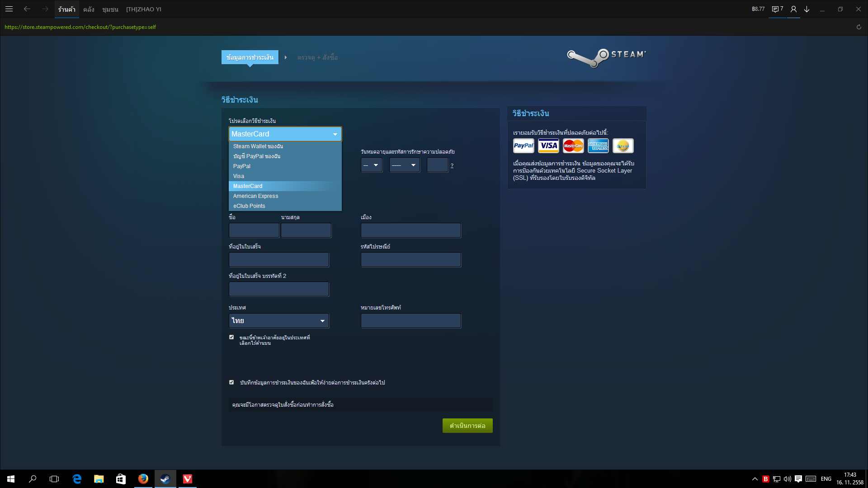Select MasterCard in the dropdown list
This screenshot has height=488, width=868.
pos(285,186)
